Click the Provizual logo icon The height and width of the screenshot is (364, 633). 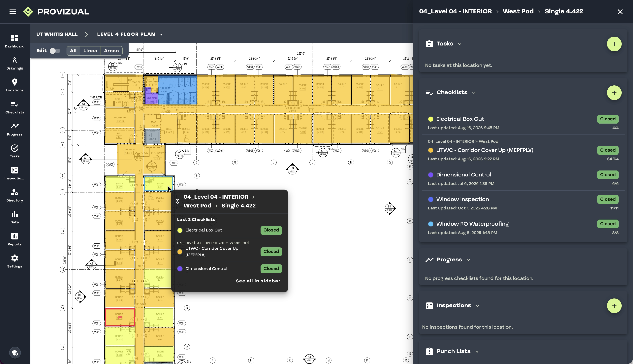pyautogui.click(x=28, y=12)
